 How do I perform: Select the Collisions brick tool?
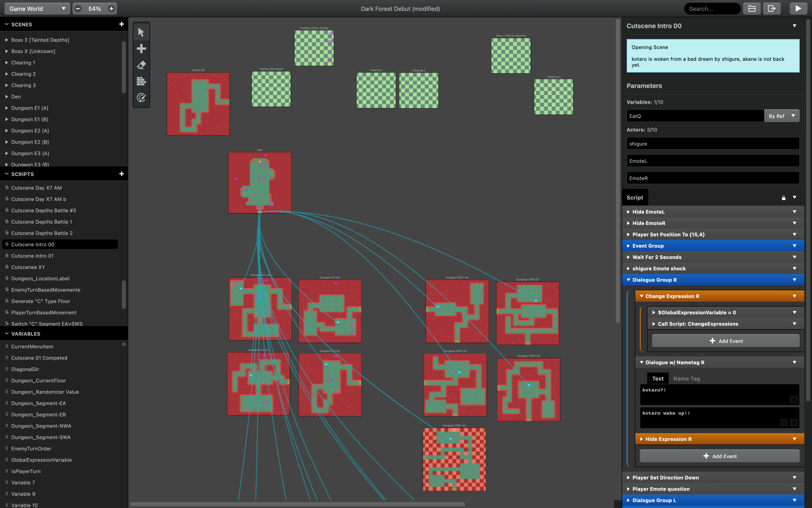click(x=141, y=81)
